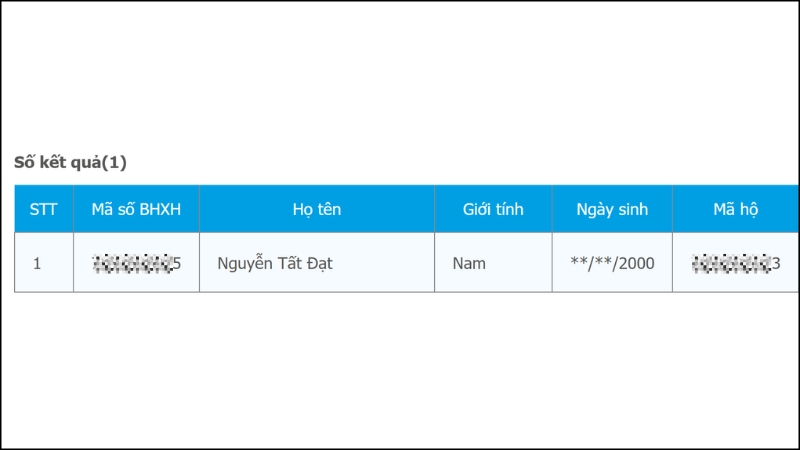Click the result count "(1)" in heading
The image size is (800, 450).
pos(115,162)
